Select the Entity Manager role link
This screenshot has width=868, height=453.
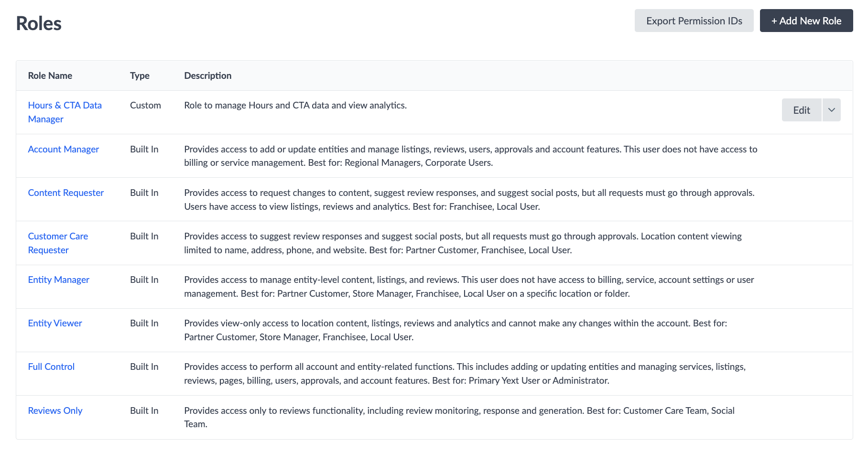point(59,280)
